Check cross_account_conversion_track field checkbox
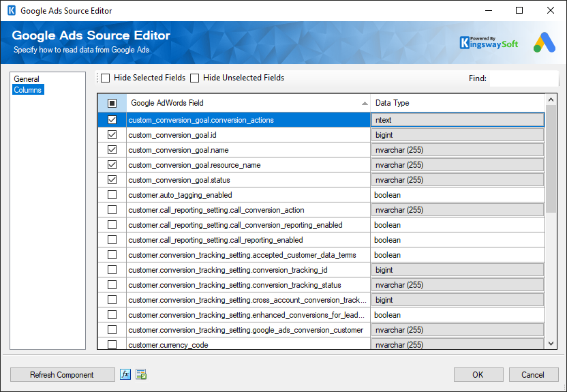 (112, 300)
